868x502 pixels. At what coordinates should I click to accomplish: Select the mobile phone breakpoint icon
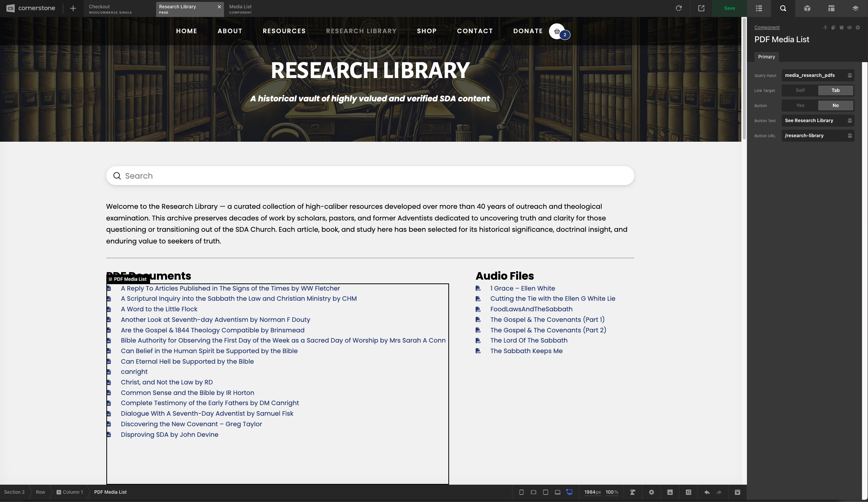[x=521, y=492]
